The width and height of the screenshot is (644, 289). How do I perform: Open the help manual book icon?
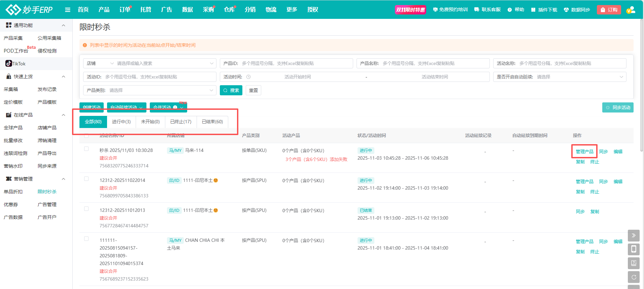(x=634, y=263)
